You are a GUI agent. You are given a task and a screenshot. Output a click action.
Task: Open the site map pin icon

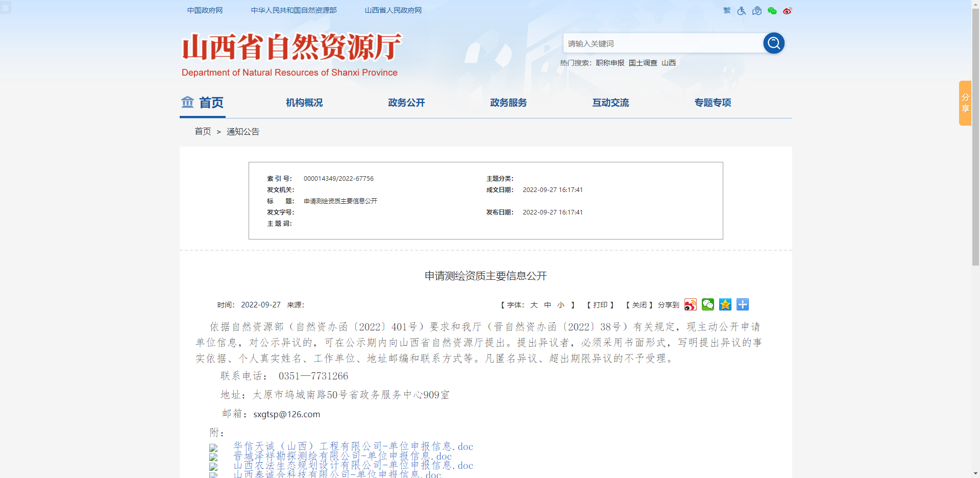[757, 11]
